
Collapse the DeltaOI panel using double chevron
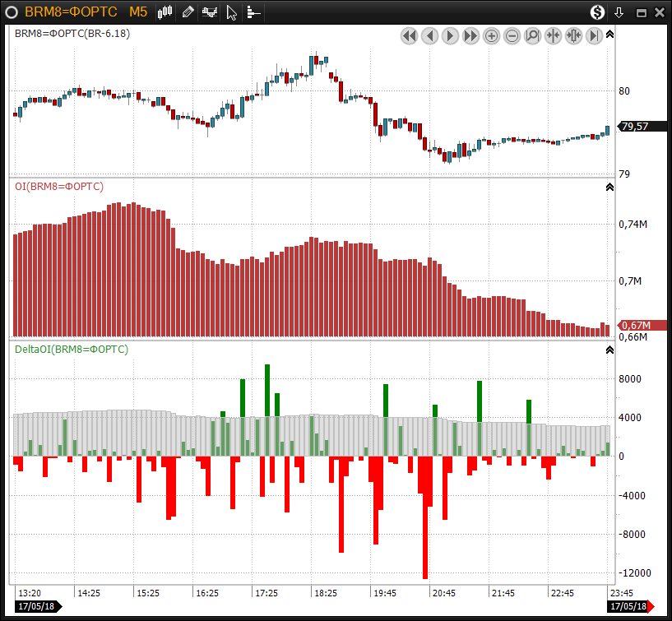(609, 350)
